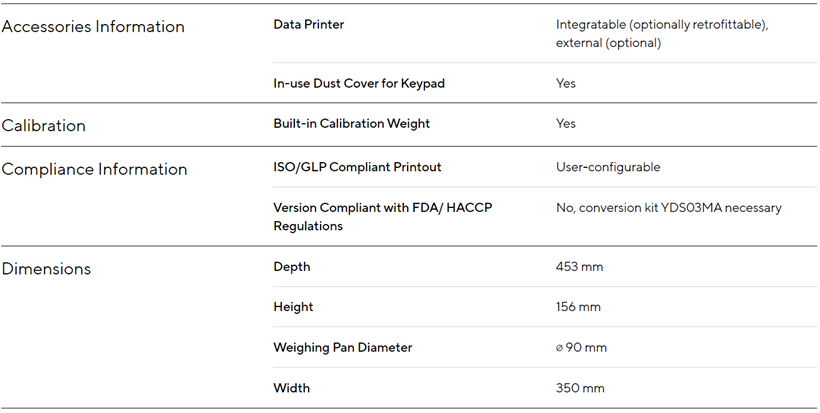This screenshot has width=820, height=413.
Task: Select the Depth row label
Action: pos(292,267)
